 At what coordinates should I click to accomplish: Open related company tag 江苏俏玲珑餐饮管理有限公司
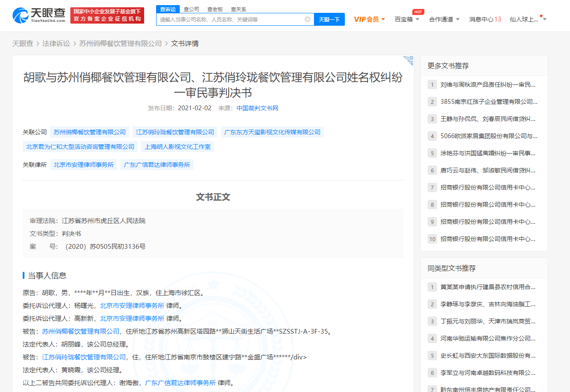[x=175, y=132]
